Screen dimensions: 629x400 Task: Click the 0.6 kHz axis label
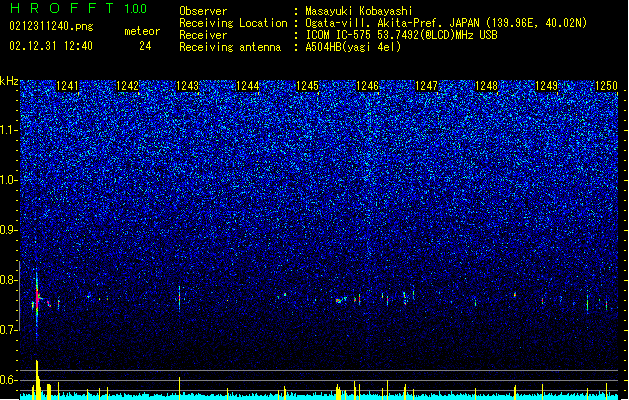point(8,380)
